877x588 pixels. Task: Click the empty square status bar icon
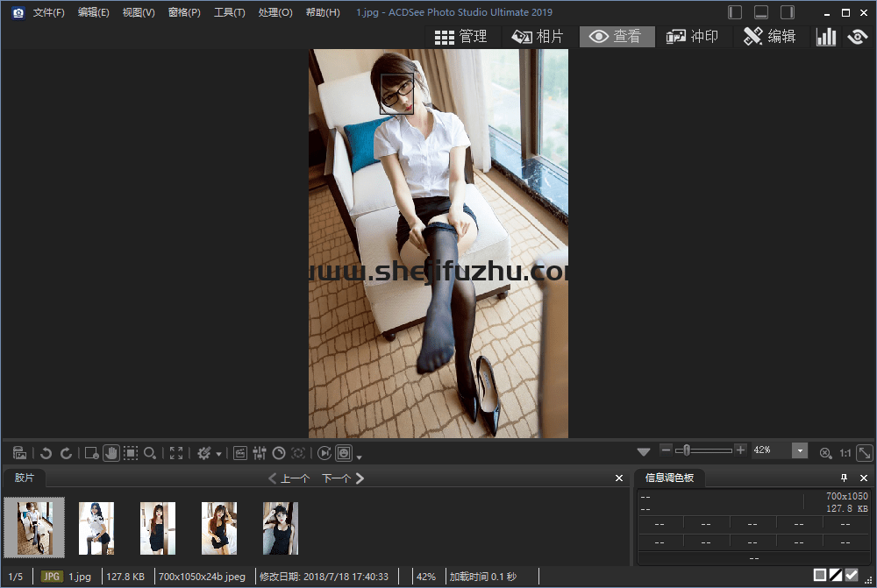click(x=820, y=575)
